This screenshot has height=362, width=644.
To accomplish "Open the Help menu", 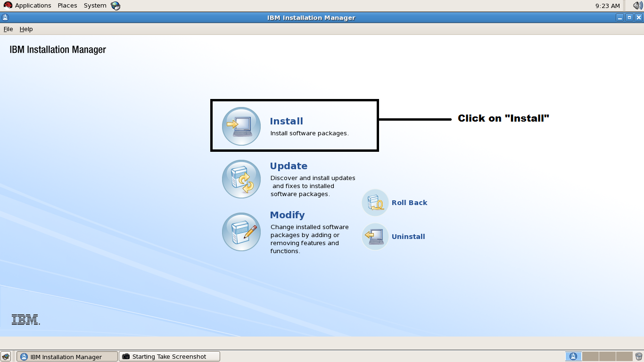I will (x=26, y=29).
